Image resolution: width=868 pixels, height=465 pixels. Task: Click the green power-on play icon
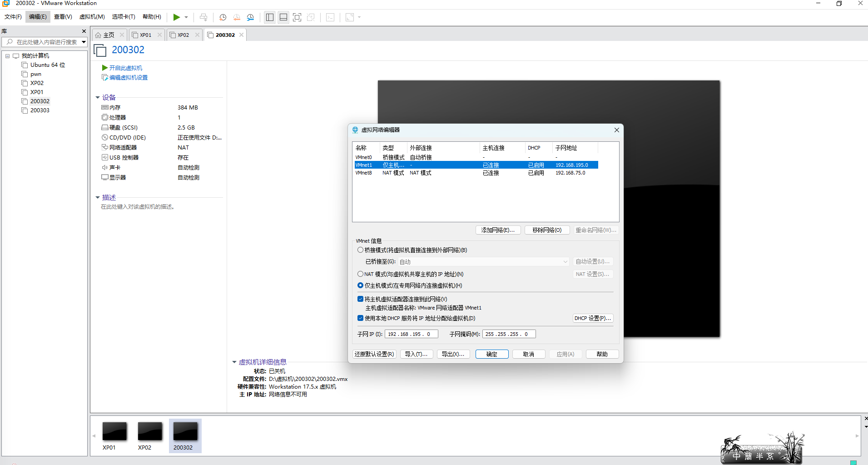click(x=176, y=17)
